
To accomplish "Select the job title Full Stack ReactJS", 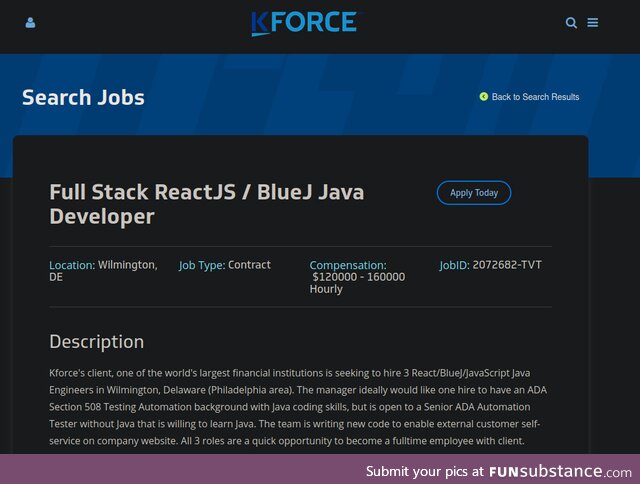I will coord(207,204).
